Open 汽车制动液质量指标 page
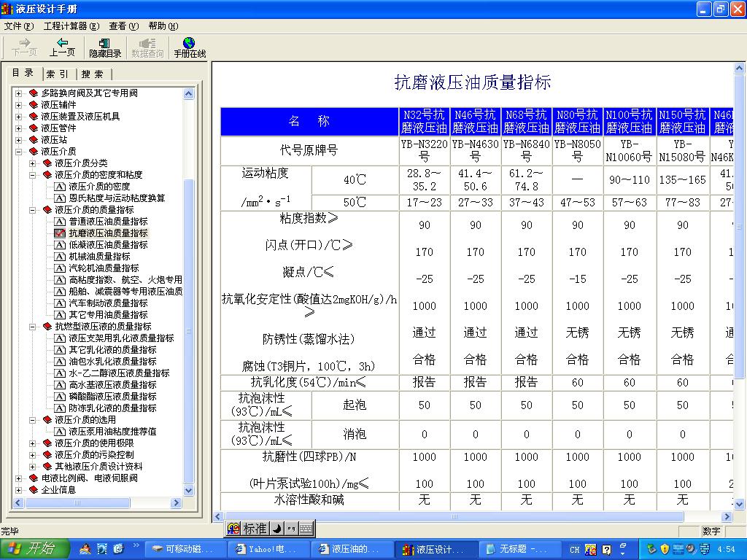 click(x=108, y=303)
